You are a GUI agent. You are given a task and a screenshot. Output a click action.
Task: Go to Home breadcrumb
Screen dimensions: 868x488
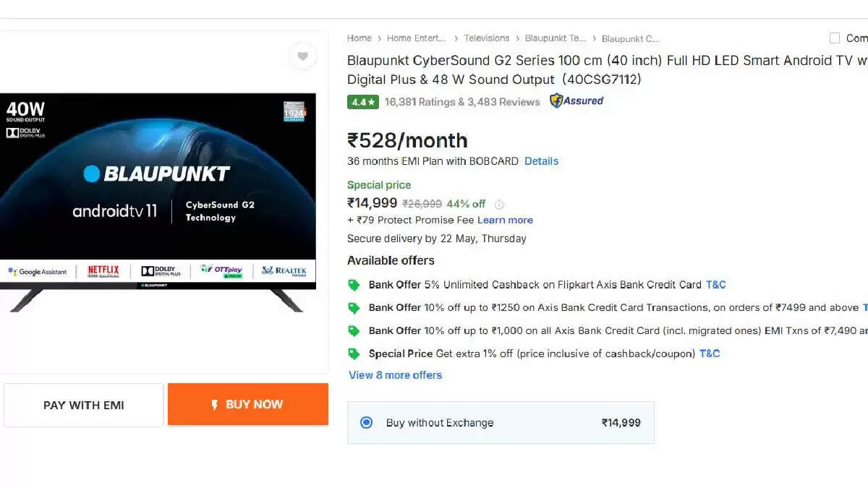359,38
